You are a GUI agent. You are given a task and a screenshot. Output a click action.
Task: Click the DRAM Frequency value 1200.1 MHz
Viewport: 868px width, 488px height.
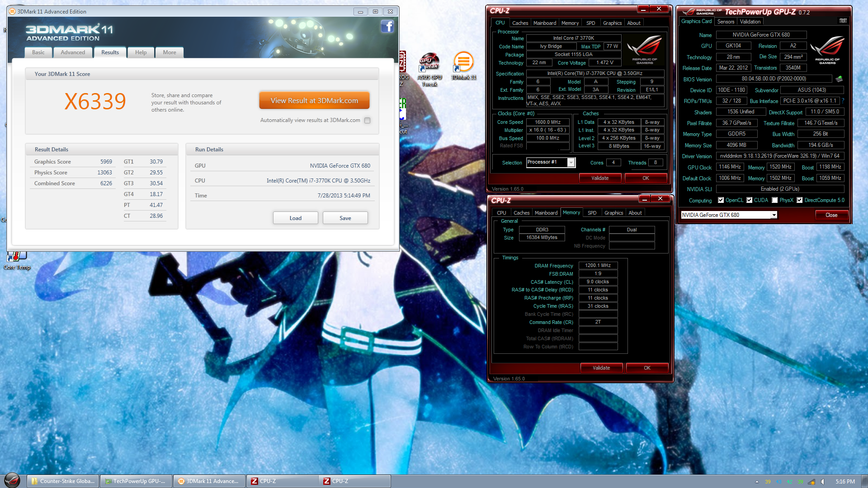[598, 266]
